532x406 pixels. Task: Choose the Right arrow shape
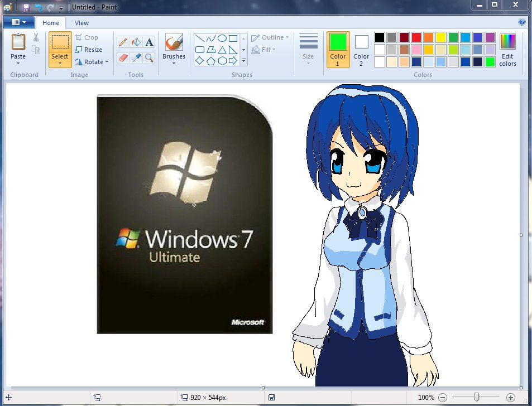pos(233,61)
